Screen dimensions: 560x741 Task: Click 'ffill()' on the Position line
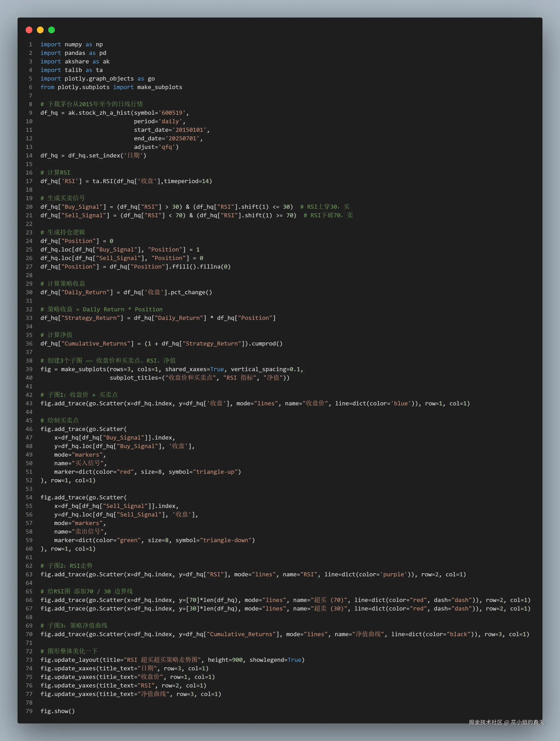184,267
